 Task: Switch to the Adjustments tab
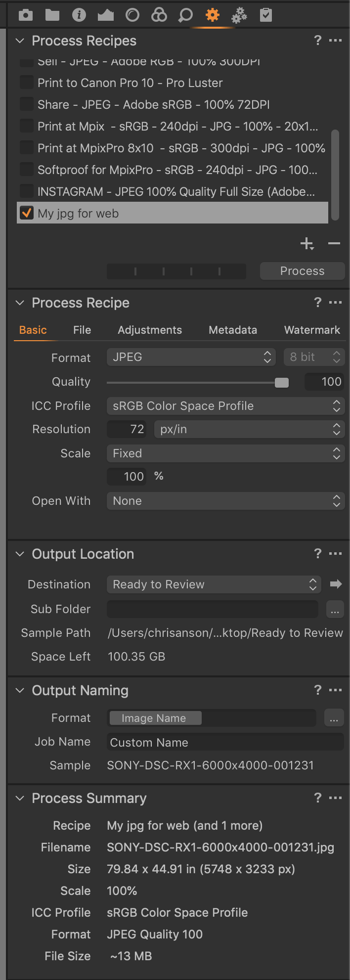click(x=149, y=330)
